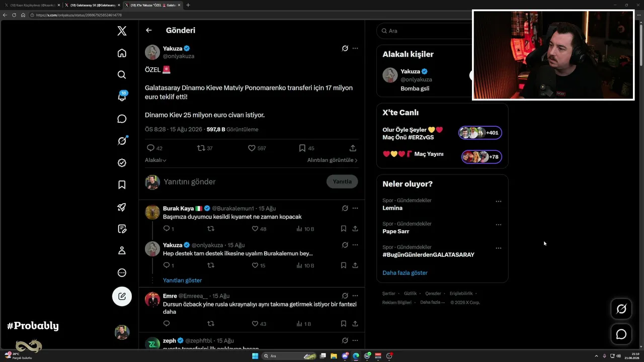
Task: Bookmark Emre's reply
Action: tap(344, 324)
